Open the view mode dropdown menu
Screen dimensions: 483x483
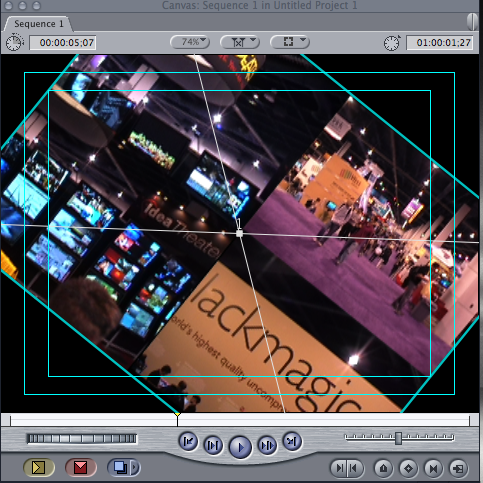290,42
